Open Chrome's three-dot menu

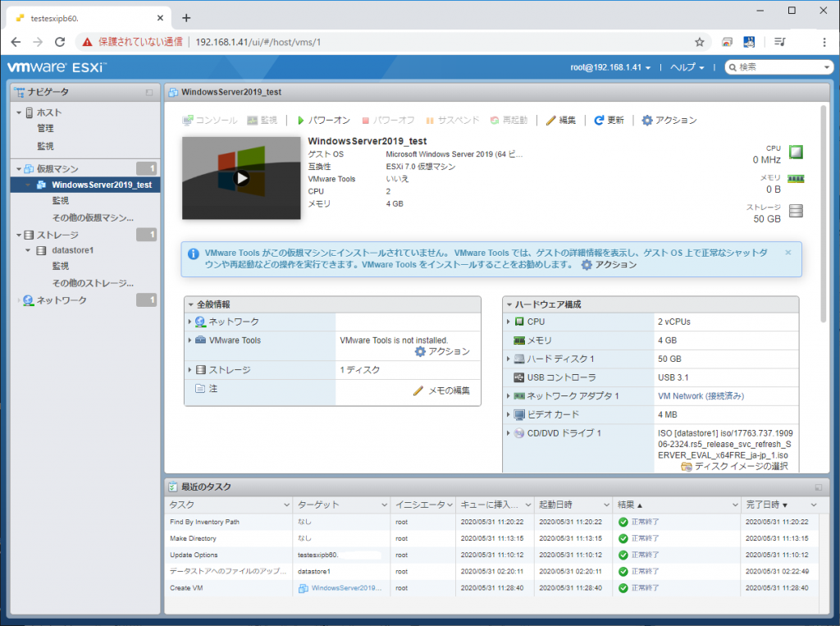tap(824, 42)
